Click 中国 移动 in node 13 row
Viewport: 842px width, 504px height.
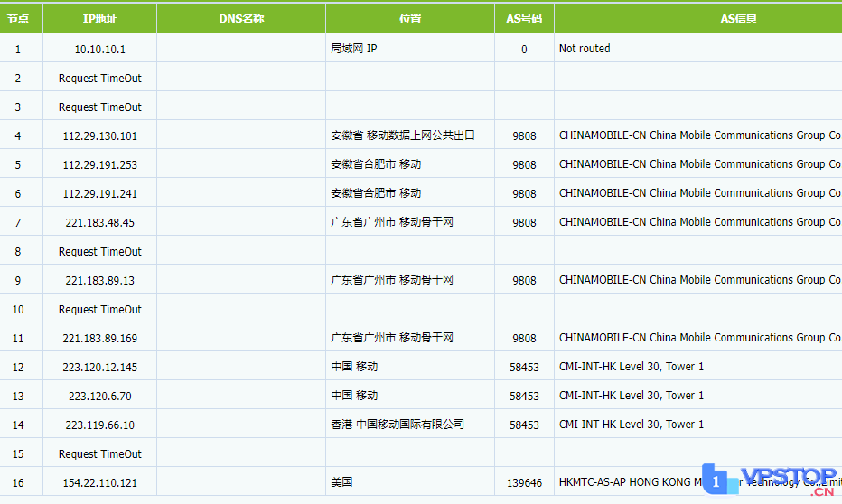[354, 397]
